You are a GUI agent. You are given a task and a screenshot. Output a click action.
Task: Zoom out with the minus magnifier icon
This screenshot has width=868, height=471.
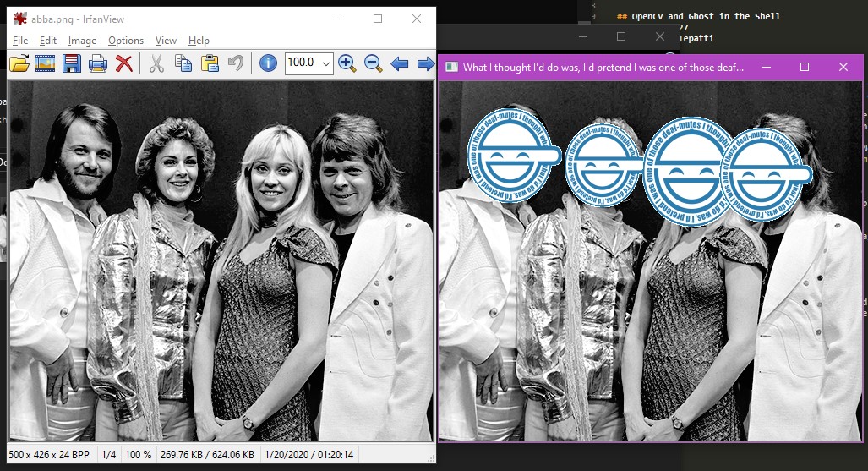coord(373,63)
